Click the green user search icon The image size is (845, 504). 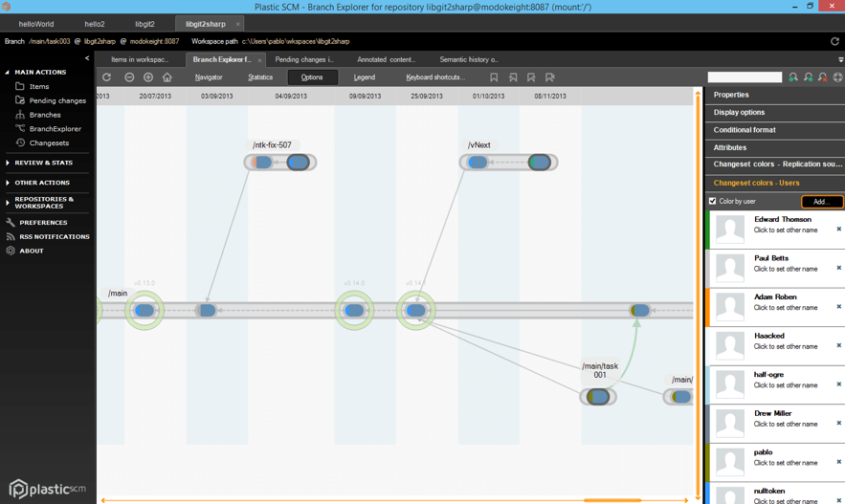point(793,77)
